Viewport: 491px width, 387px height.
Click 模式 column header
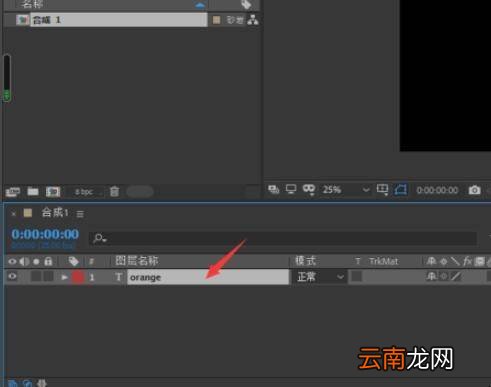coord(306,261)
